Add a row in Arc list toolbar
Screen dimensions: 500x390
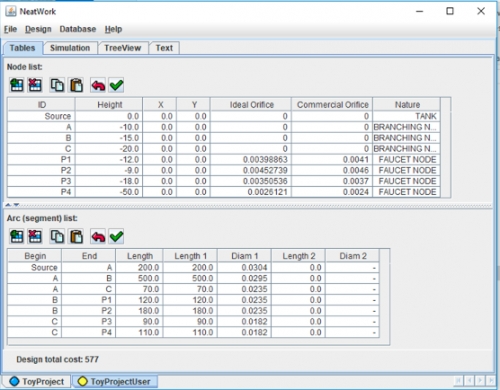[x=17, y=237]
